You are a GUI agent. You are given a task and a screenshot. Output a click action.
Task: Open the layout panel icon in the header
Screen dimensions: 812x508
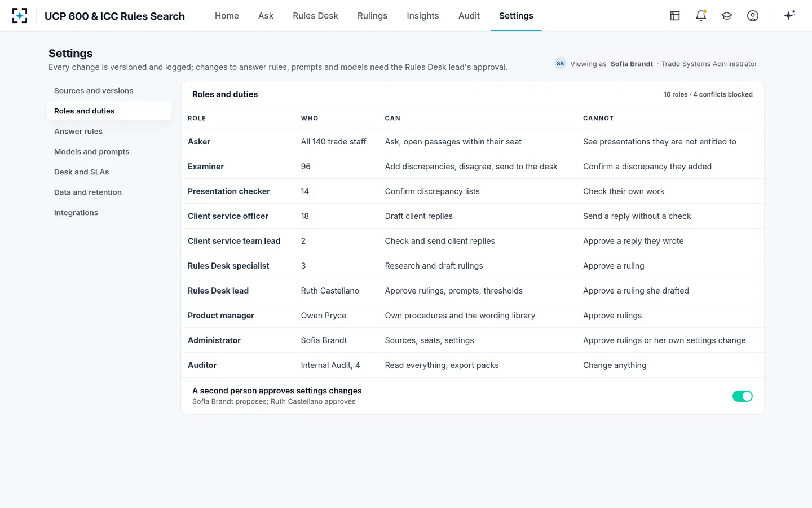(x=675, y=16)
